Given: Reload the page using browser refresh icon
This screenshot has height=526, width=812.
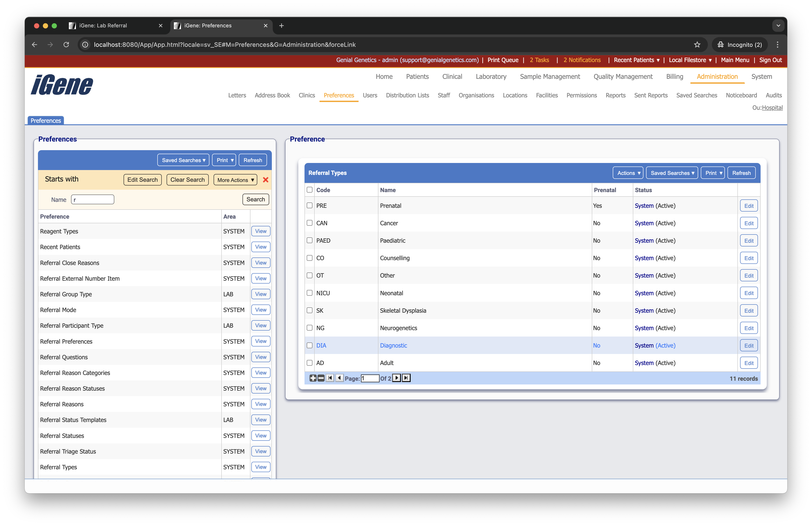Looking at the screenshot, I should 66,45.
